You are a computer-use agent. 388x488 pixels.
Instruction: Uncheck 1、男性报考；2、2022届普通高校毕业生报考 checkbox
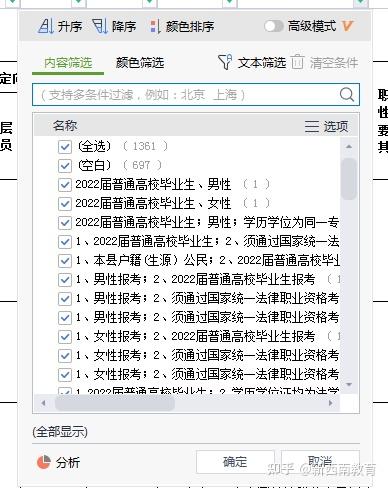(x=65, y=280)
